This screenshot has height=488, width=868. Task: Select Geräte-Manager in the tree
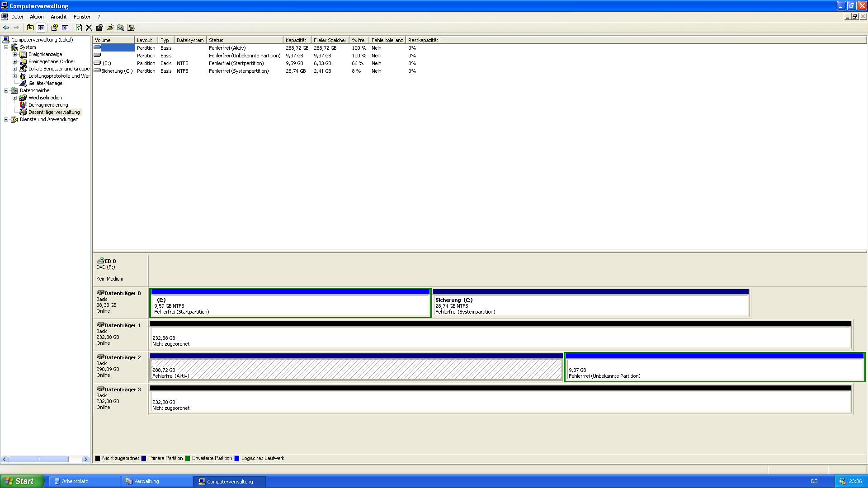46,83
